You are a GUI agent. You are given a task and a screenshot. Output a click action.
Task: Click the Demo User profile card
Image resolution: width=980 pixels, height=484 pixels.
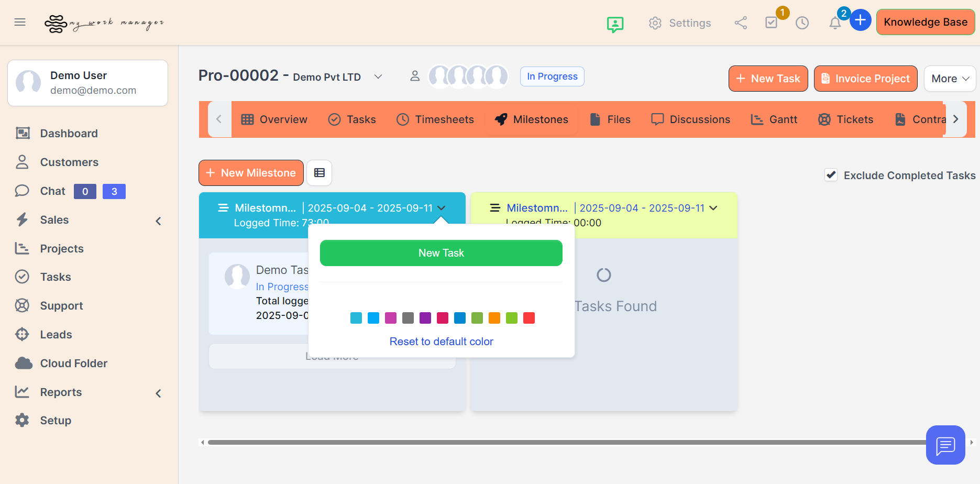click(x=87, y=83)
